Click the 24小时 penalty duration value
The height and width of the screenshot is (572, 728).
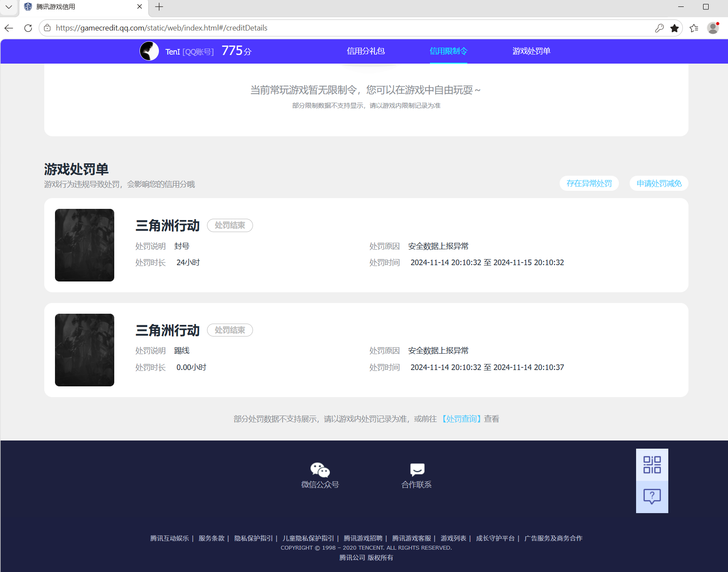188,263
